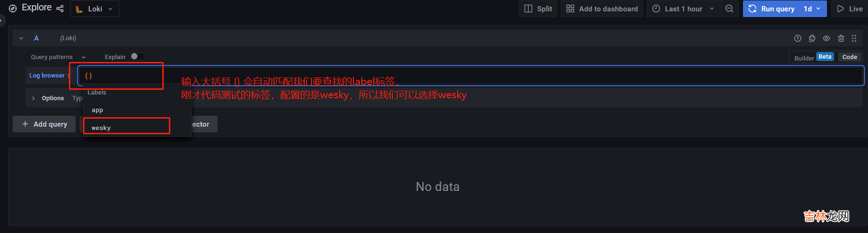Collapse the query A row
Image resolution: width=868 pixels, height=233 pixels.
(x=21, y=38)
